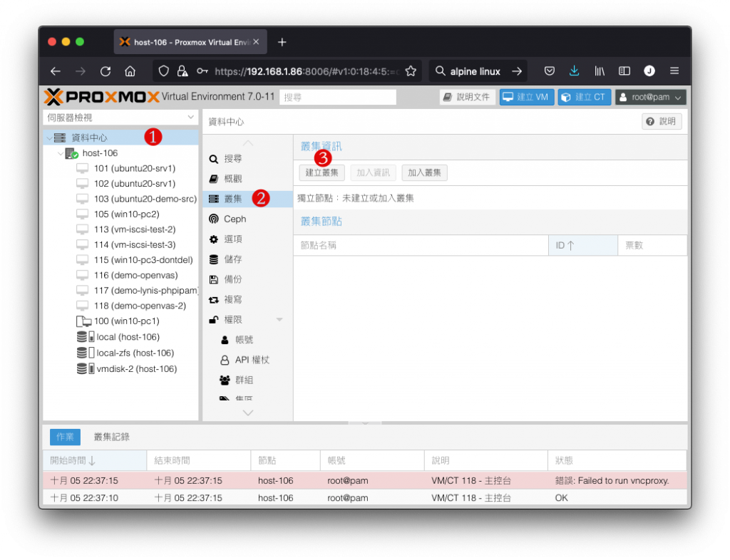730x560 pixels.
Task: Switch to the 作業 tasks tab
Action: (65, 437)
